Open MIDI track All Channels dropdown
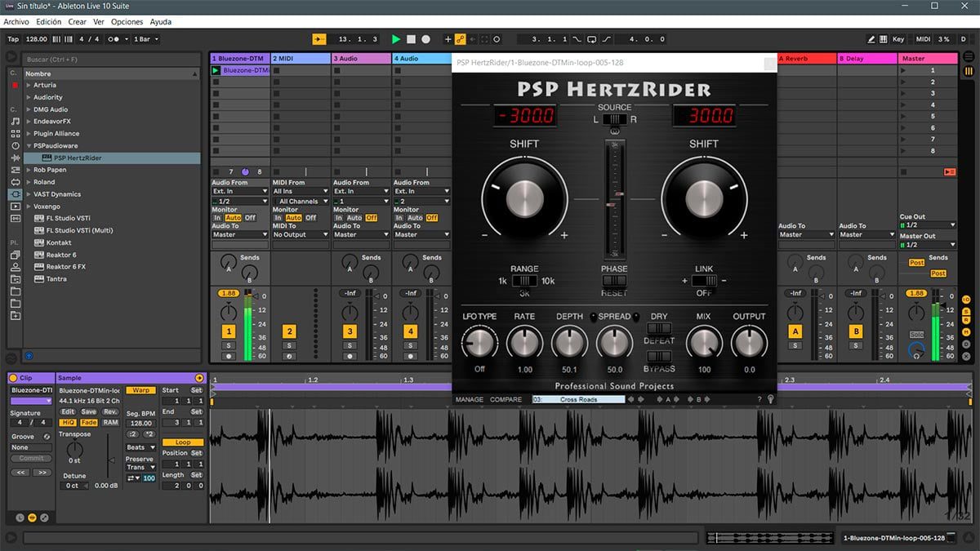980x551 pixels. click(301, 201)
